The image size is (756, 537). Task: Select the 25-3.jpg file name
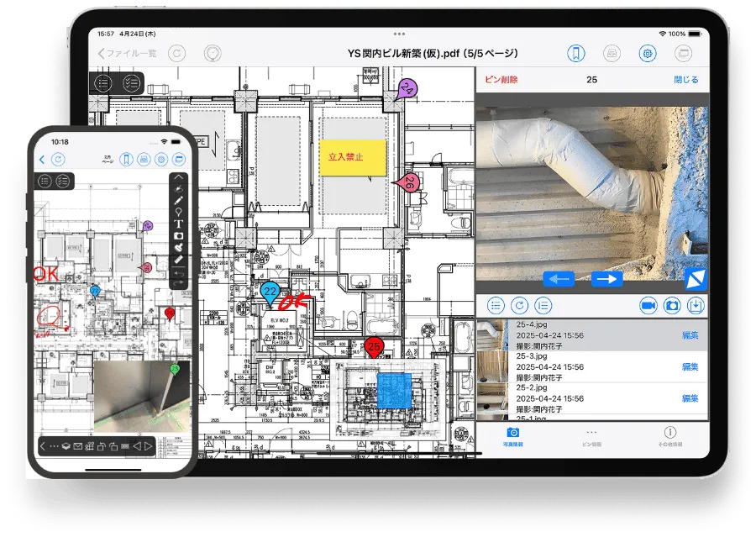pos(532,356)
